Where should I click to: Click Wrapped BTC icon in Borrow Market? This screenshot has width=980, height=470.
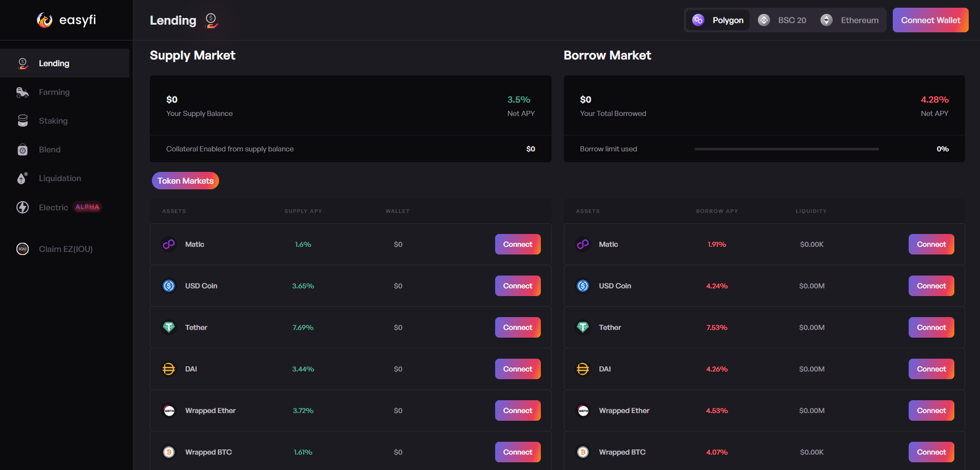tap(583, 452)
